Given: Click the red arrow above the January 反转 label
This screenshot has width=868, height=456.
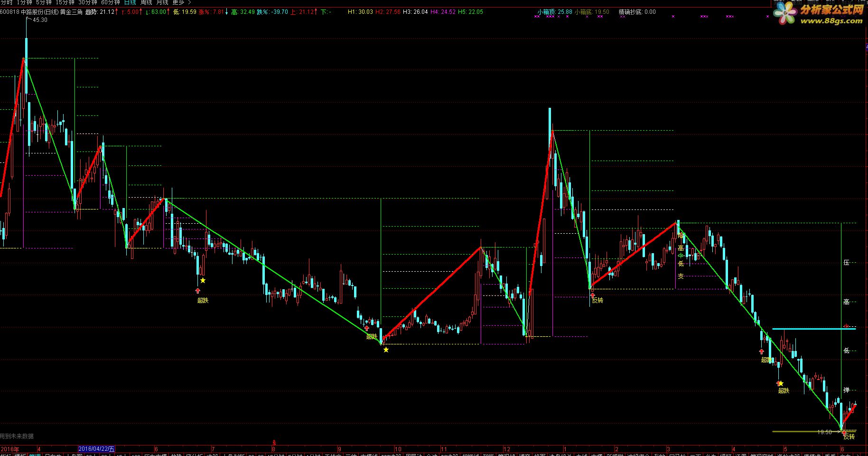Looking at the screenshot, I should point(592,295).
